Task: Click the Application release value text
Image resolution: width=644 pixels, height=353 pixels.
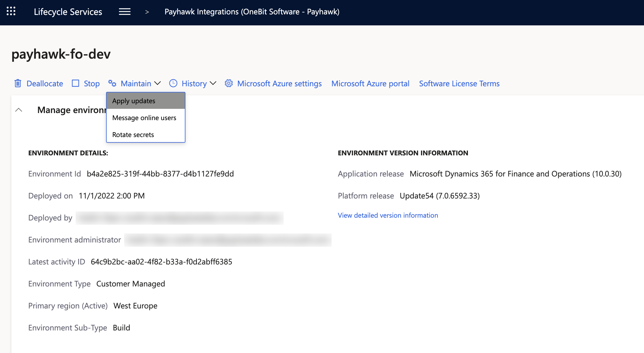Action: [516, 174]
